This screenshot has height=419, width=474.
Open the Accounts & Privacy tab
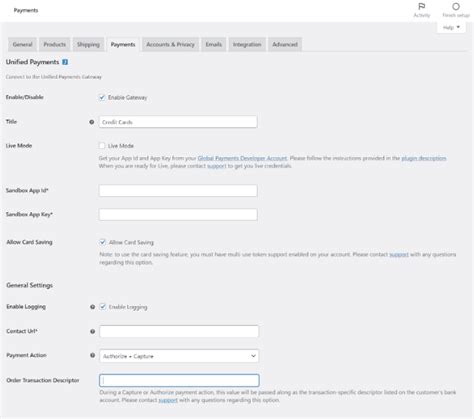[x=170, y=44]
